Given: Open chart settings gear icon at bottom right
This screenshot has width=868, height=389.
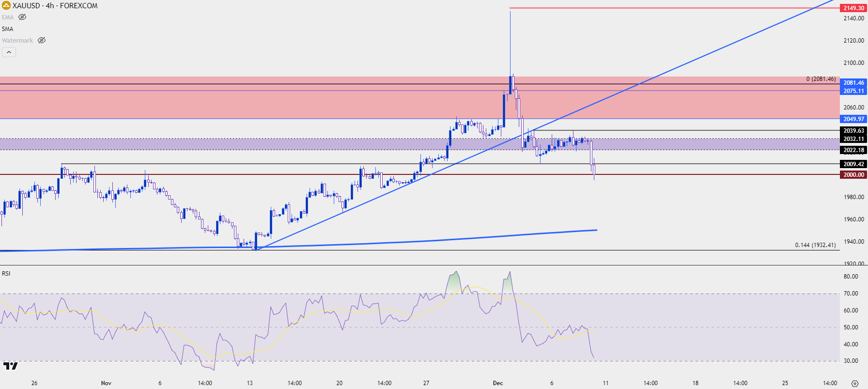Looking at the screenshot, I should point(854,383).
